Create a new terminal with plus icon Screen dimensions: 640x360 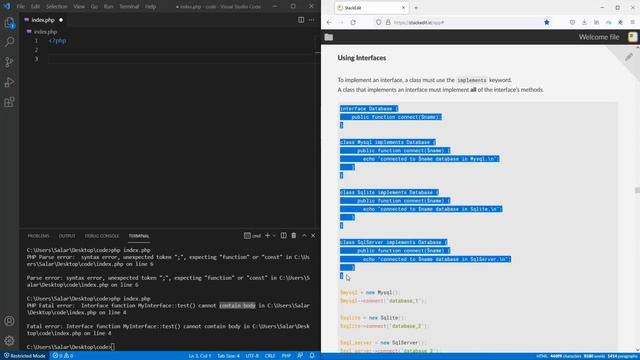[267, 236]
